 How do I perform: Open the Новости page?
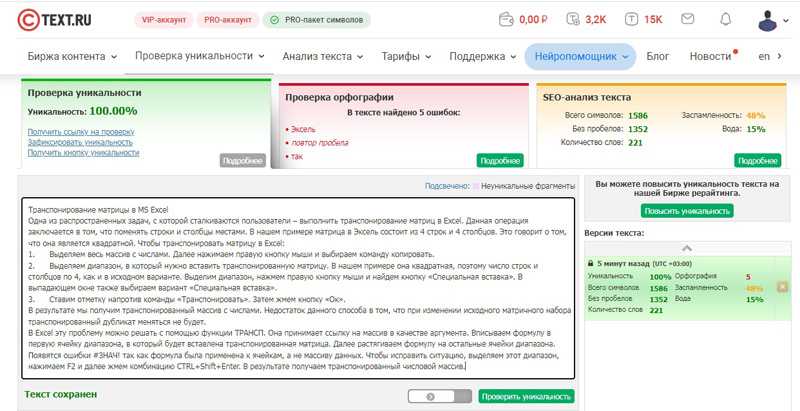click(x=711, y=56)
